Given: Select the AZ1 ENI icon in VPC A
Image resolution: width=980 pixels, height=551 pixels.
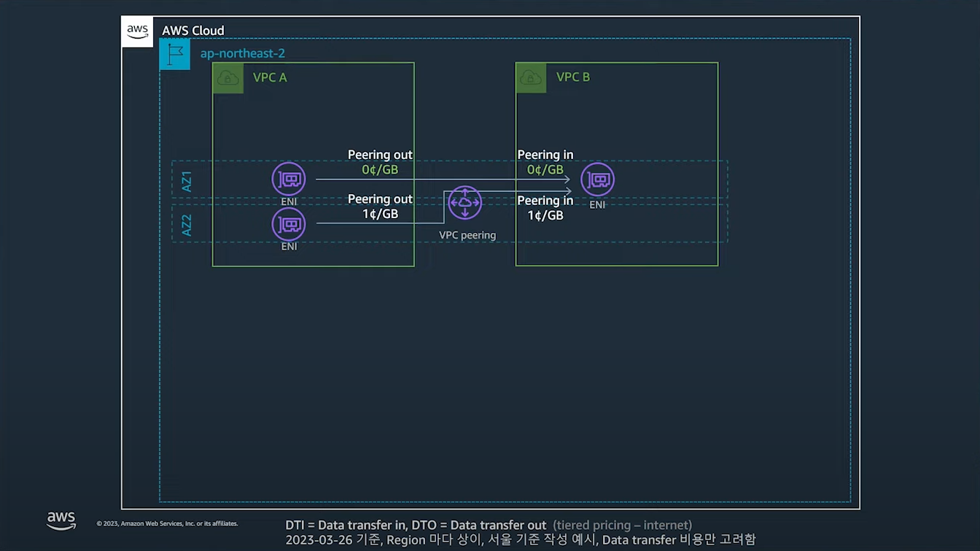Looking at the screenshot, I should pos(289,180).
